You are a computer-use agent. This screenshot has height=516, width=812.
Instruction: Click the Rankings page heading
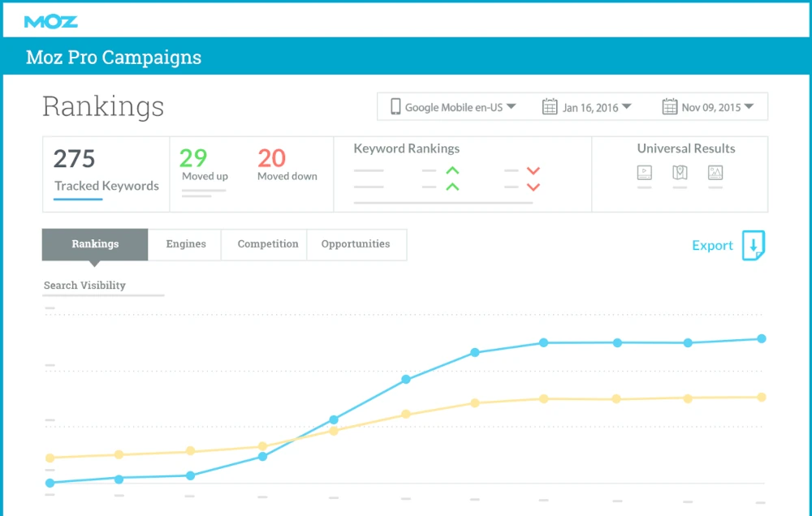pyautogui.click(x=103, y=106)
